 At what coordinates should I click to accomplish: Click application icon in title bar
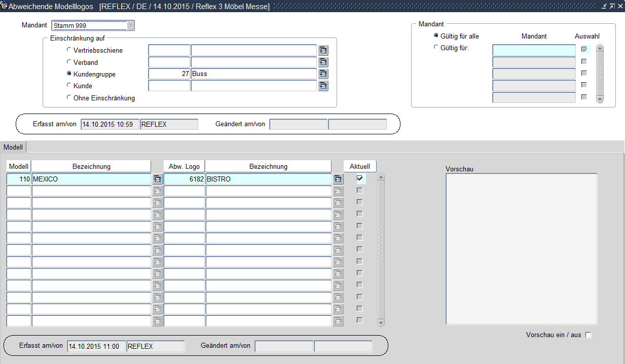tap(4, 6)
